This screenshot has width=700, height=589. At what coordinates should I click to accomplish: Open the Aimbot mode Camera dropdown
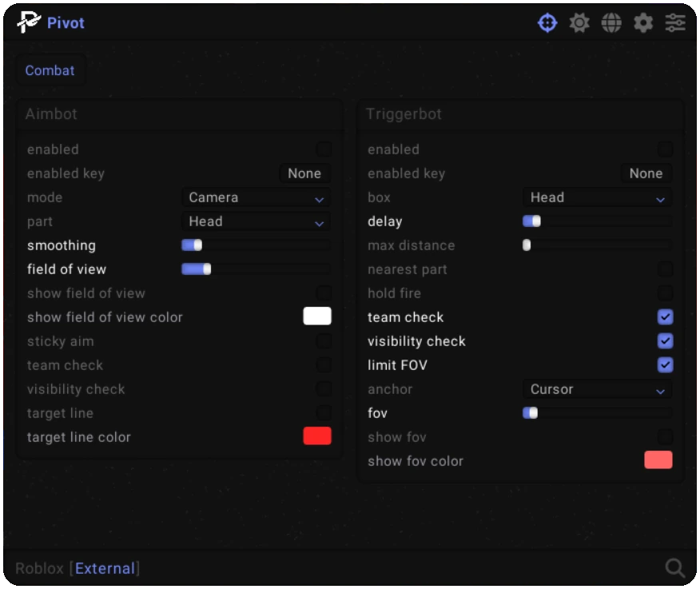[x=257, y=197]
